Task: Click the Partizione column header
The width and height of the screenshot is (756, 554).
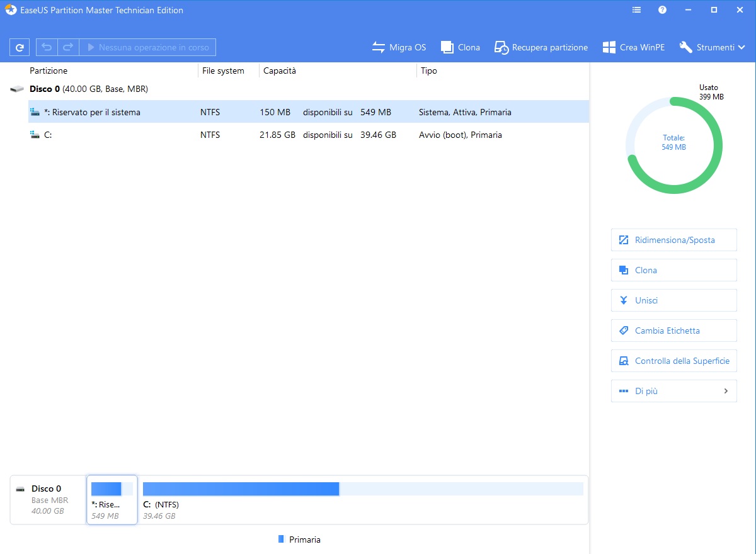Action: click(x=49, y=71)
